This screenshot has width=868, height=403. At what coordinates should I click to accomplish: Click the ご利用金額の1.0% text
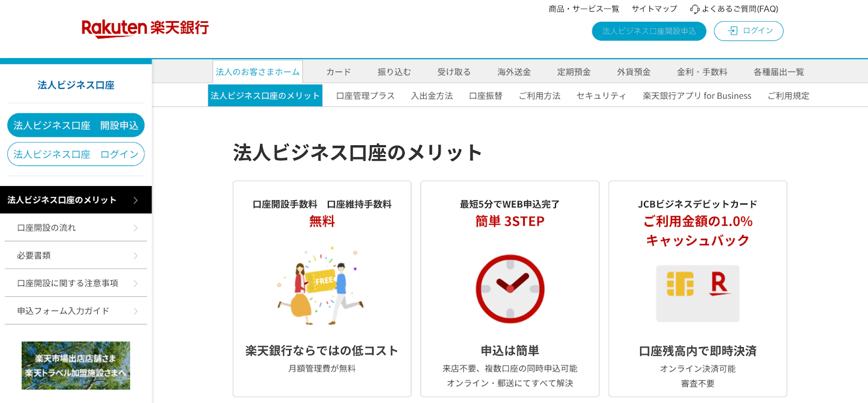(x=698, y=221)
